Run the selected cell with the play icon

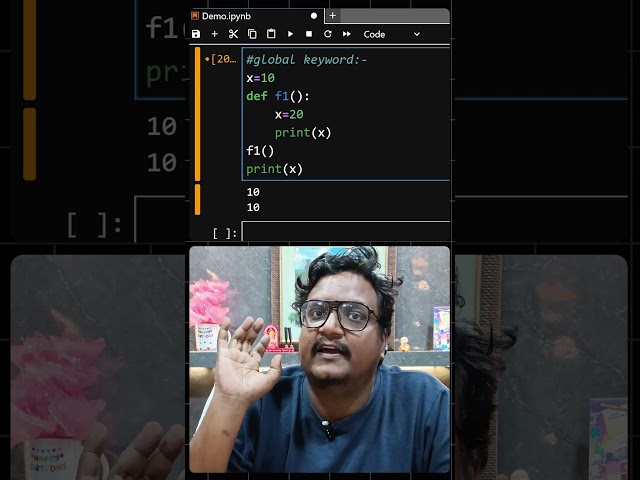[290, 34]
